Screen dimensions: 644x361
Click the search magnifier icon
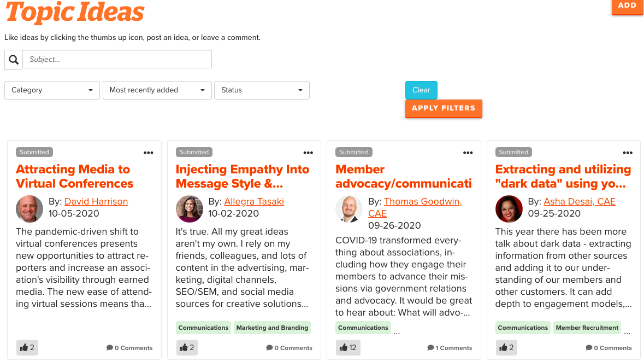pyautogui.click(x=14, y=60)
